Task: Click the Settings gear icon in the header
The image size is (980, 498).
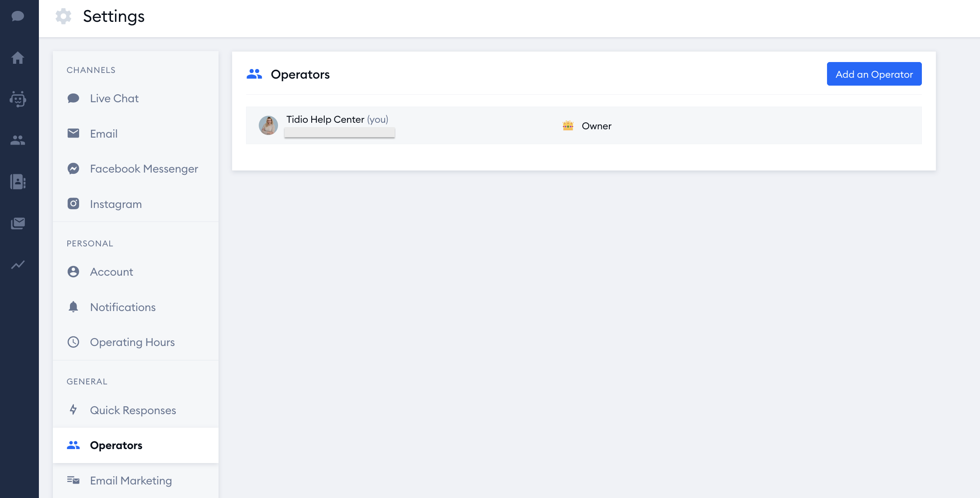Action: coord(63,16)
